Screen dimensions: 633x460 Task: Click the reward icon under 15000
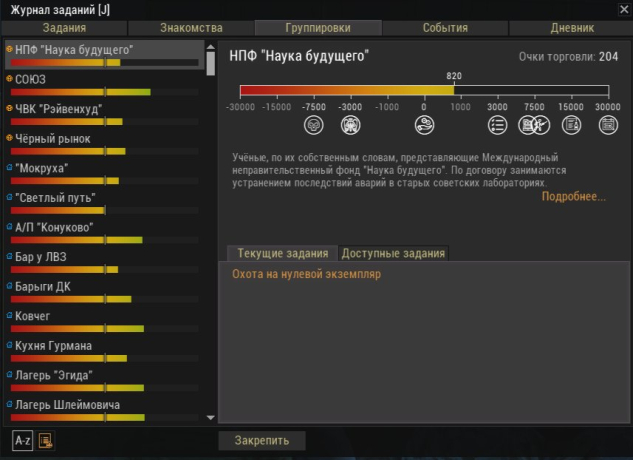pyautogui.click(x=571, y=125)
